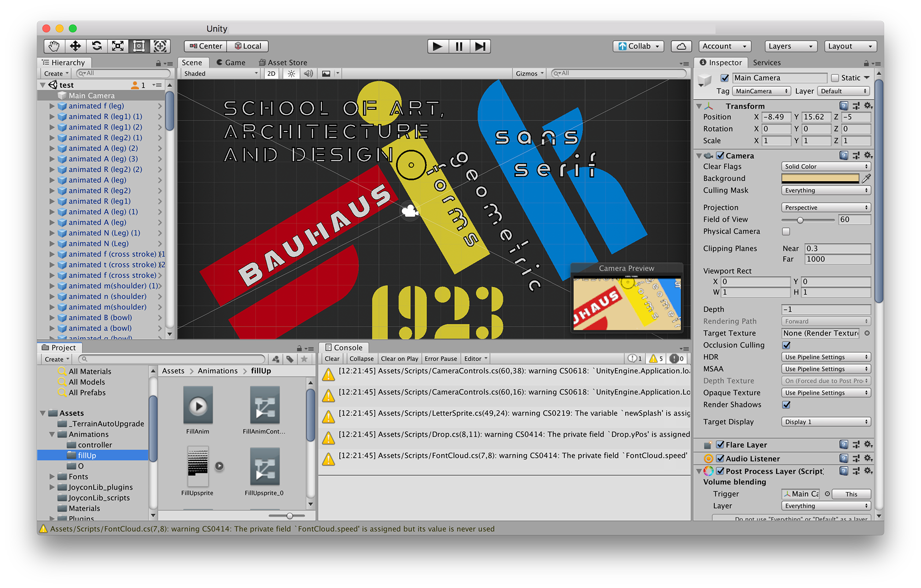Lock the Inspector panel

click(866, 63)
